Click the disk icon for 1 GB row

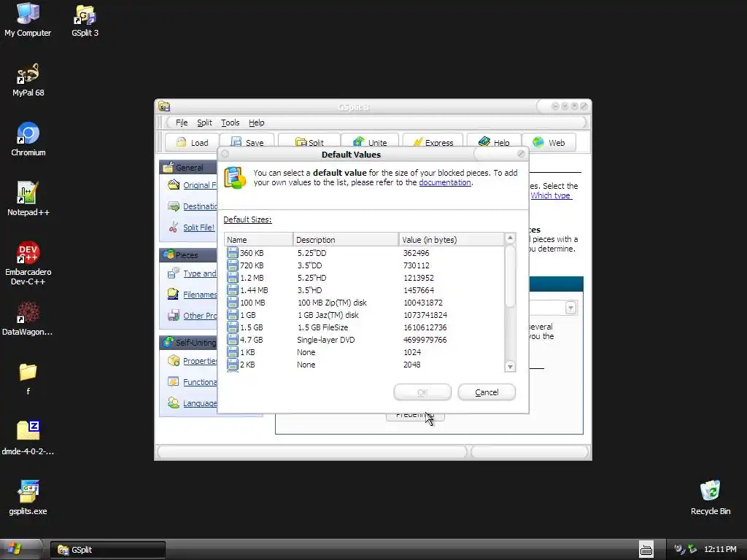(x=232, y=315)
